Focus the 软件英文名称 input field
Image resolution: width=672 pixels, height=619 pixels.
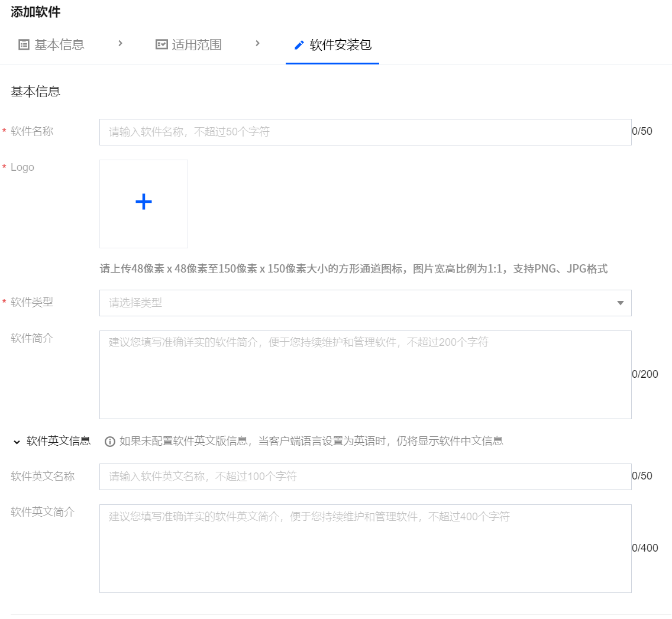[365, 477]
